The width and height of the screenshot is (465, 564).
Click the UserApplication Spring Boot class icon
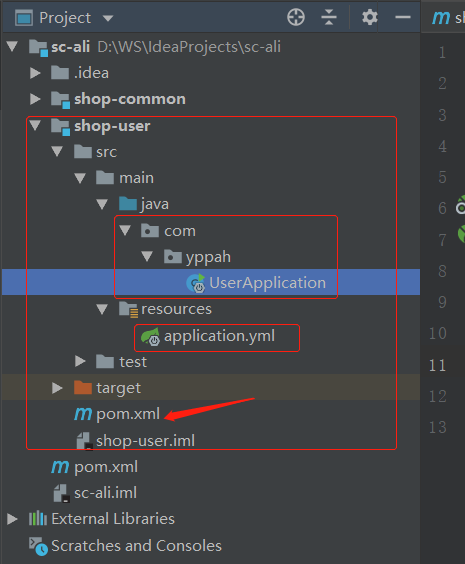pyautogui.click(x=196, y=283)
